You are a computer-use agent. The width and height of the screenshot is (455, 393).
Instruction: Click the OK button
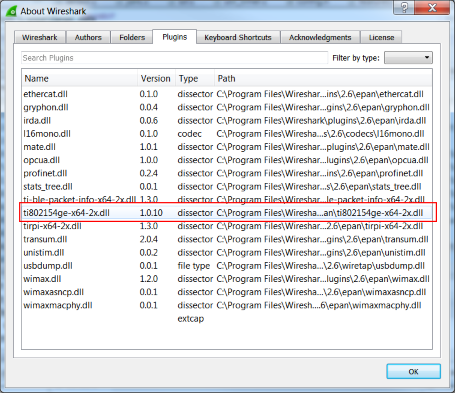point(413,371)
